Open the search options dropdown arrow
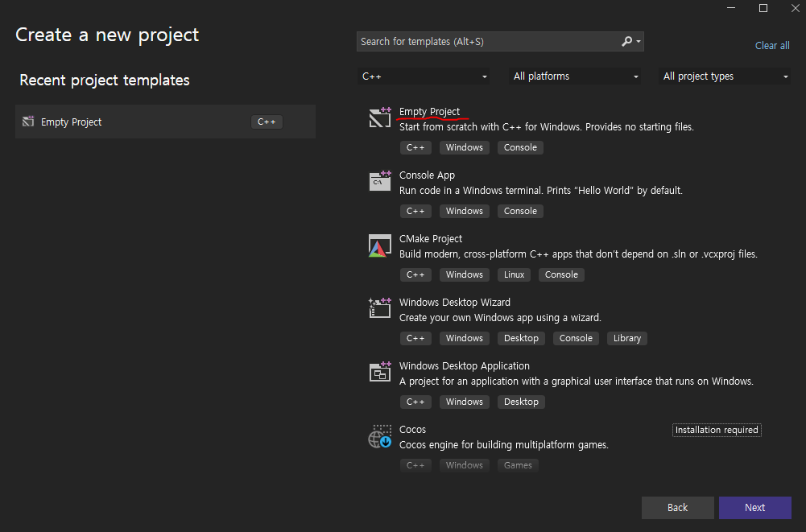The height and width of the screenshot is (532, 806). click(x=639, y=42)
